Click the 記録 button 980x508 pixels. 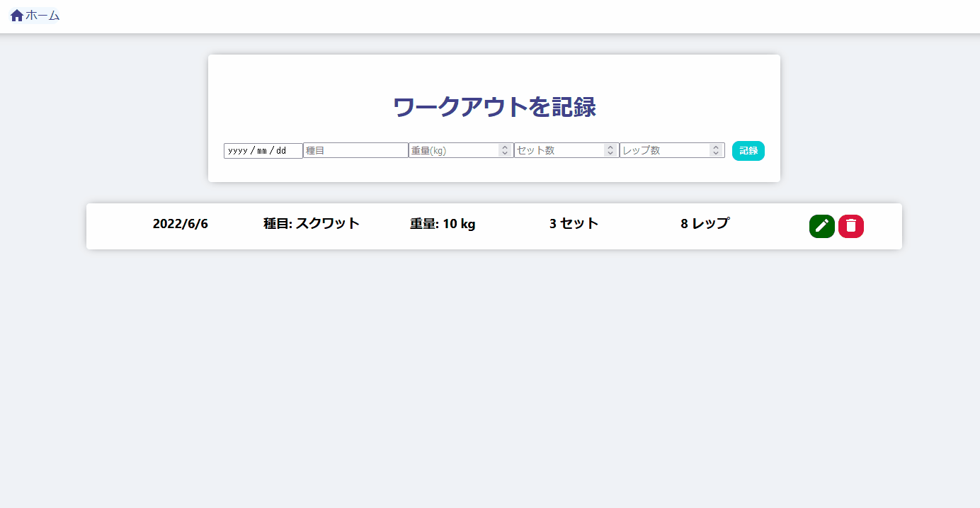[x=748, y=151]
